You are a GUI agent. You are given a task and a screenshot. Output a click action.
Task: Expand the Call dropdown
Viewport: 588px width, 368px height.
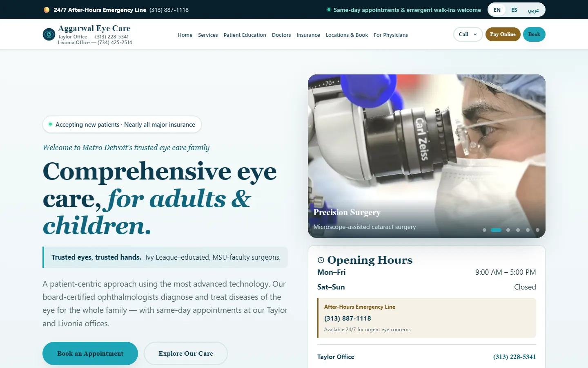click(468, 34)
